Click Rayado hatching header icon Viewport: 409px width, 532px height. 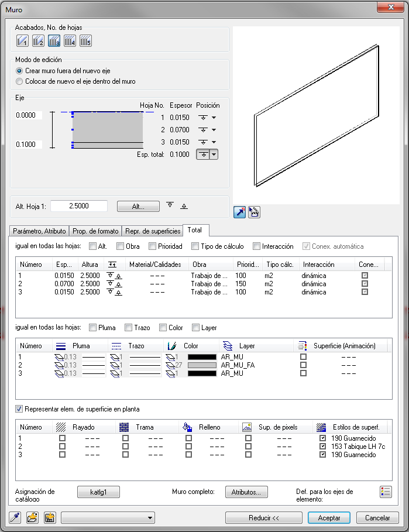(61, 427)
